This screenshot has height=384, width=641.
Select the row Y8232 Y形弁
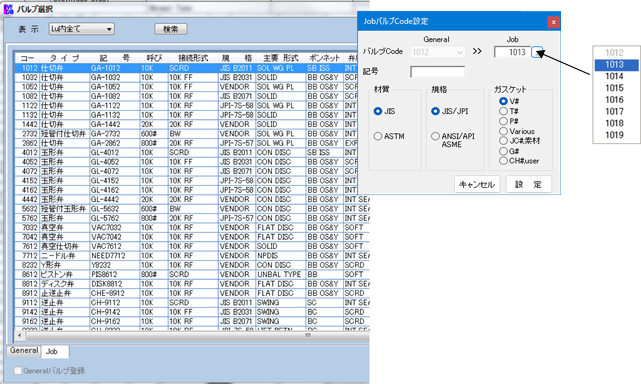[x=192, y=265]
